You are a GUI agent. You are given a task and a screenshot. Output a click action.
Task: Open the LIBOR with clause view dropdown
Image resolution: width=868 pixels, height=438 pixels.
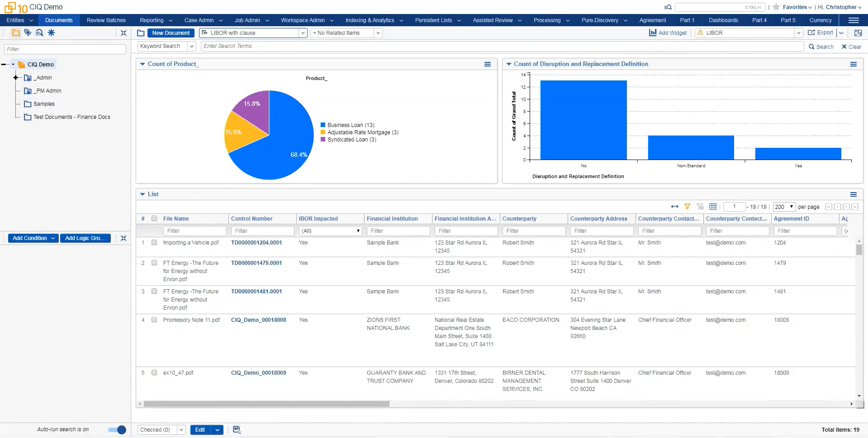[303, 33]
